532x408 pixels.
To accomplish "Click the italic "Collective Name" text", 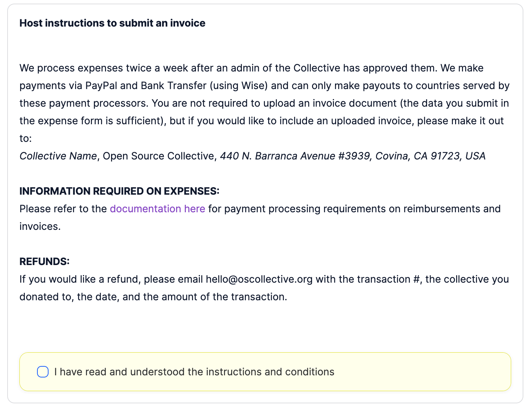I will [x=58, y=156].
